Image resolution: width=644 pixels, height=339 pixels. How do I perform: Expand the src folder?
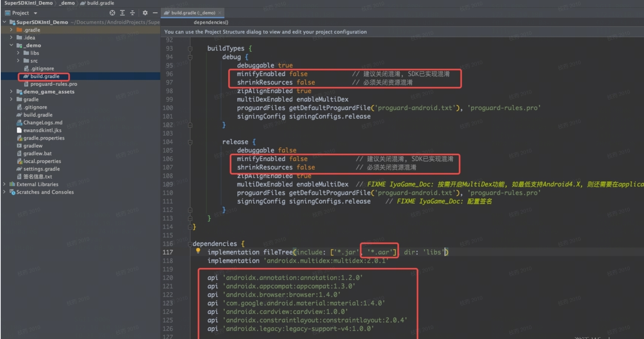pos(18,61)
